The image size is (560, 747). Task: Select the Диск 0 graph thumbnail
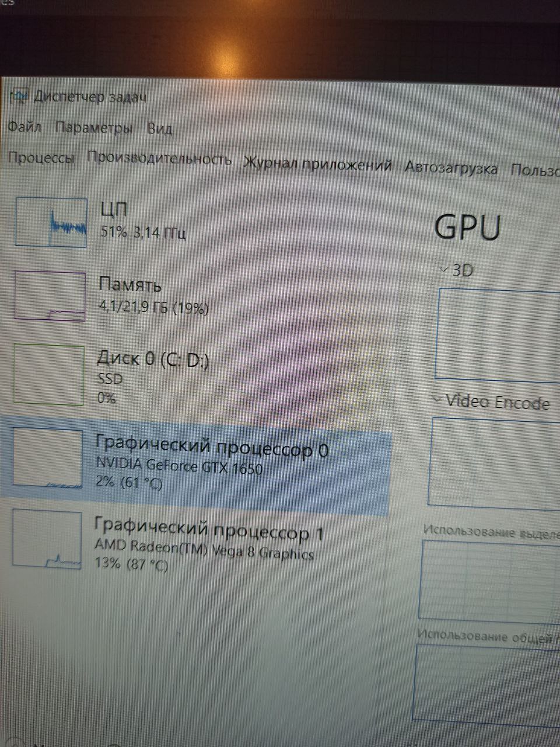[48, 374]
